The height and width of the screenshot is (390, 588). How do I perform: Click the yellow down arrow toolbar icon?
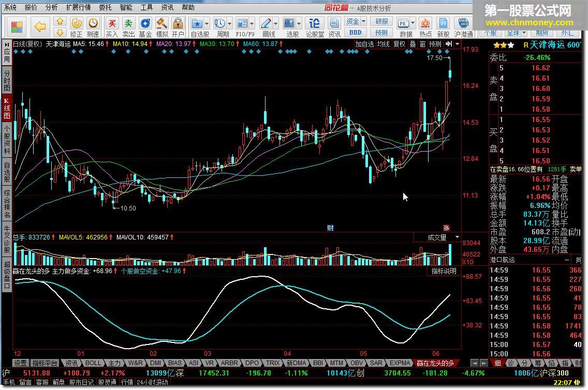coord(60,32)
